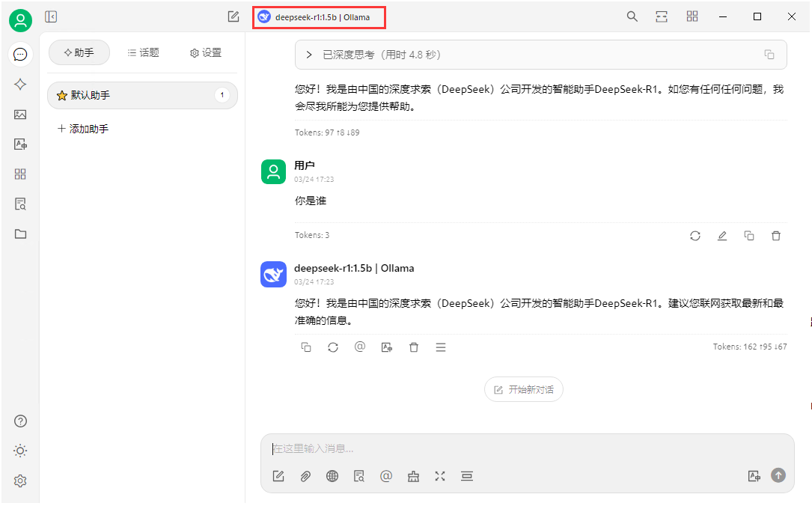Click @ mention models in input toolbar
Viewport: 812px width, 506px height.
[x=386, y=476]
